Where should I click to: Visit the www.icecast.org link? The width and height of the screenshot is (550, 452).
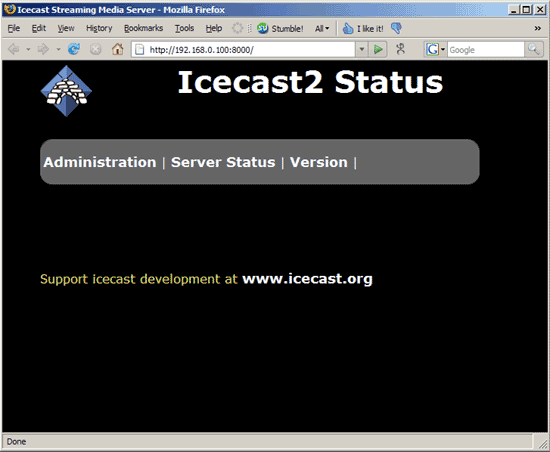point(307,279)
